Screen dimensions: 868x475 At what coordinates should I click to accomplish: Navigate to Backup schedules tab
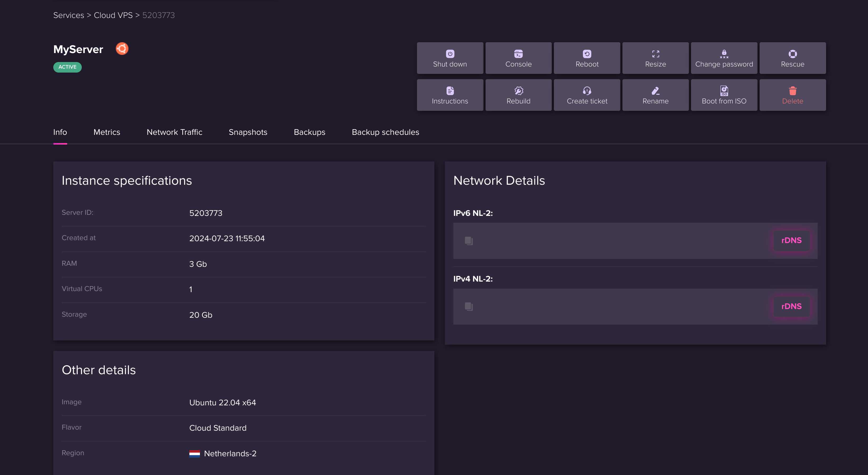coord(385,132)
